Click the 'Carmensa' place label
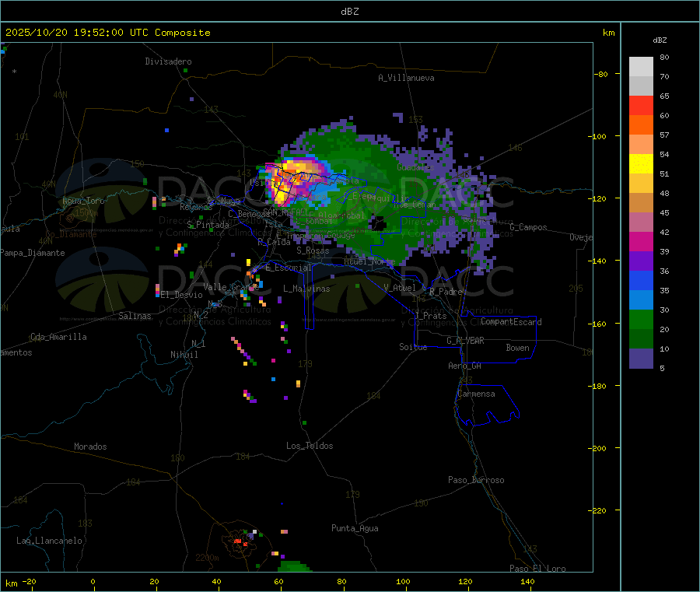 (476, 394)
